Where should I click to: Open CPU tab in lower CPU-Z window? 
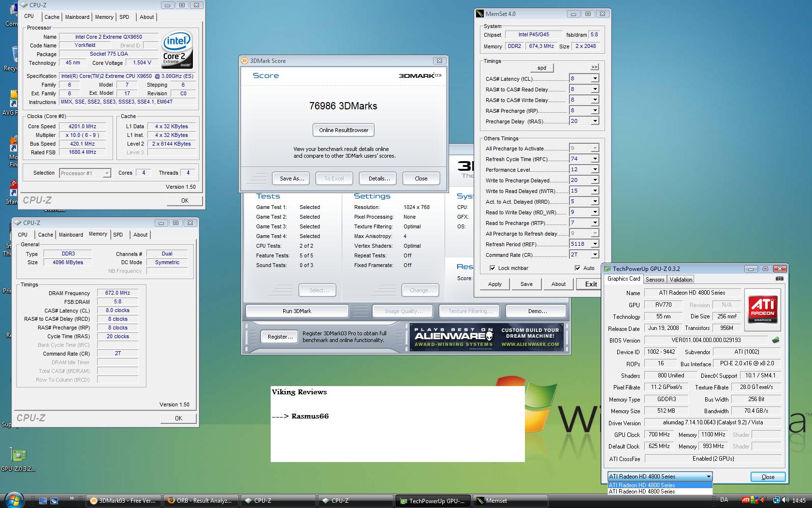pyautogui.click(x=23, y=235)
